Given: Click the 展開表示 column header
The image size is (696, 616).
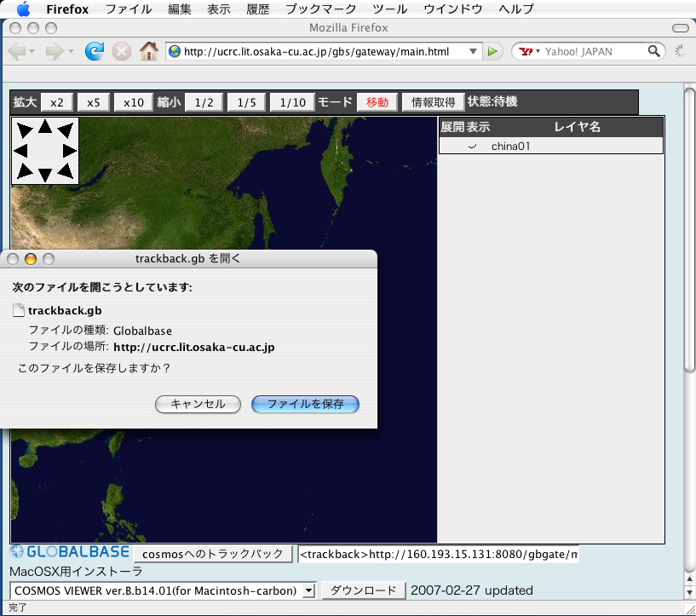Looking at the screenshot, I should pyautogui.click(x=465, y=127).
